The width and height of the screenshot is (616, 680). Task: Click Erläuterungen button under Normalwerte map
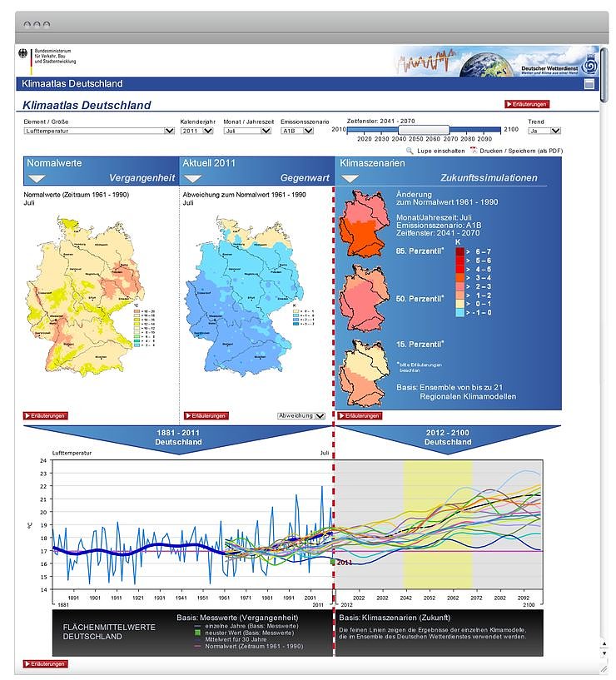coord(45,415)
